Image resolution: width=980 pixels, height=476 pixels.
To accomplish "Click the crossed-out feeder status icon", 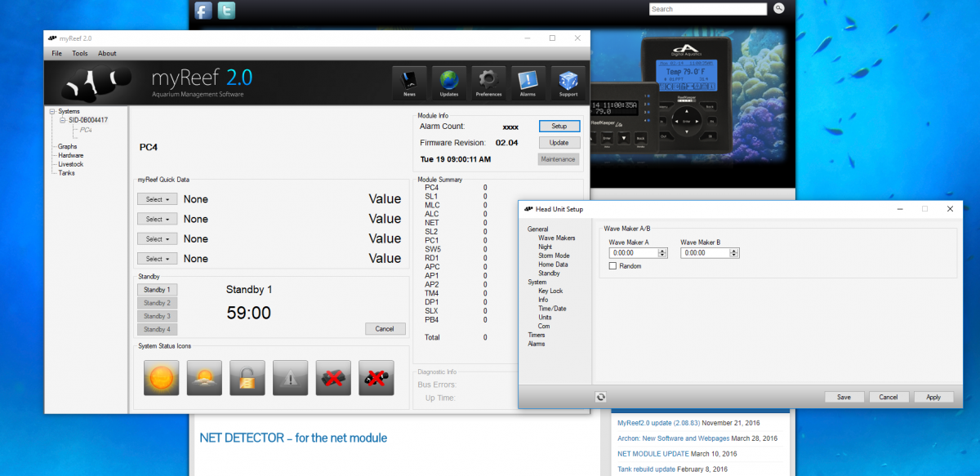I will click(x=333, y=378).
